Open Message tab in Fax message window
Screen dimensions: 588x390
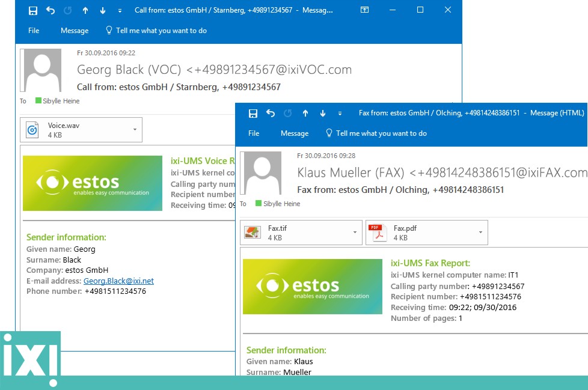[295, 133]
